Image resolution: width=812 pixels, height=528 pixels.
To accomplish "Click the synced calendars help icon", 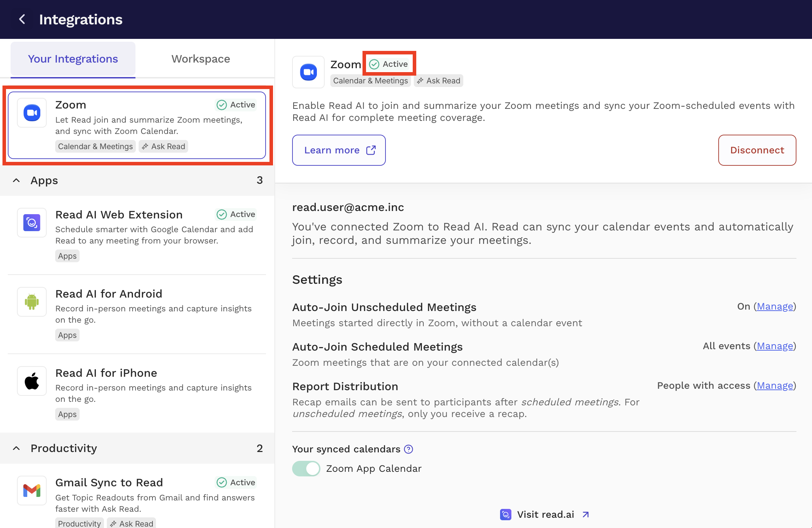I will (x=408, y=449).
